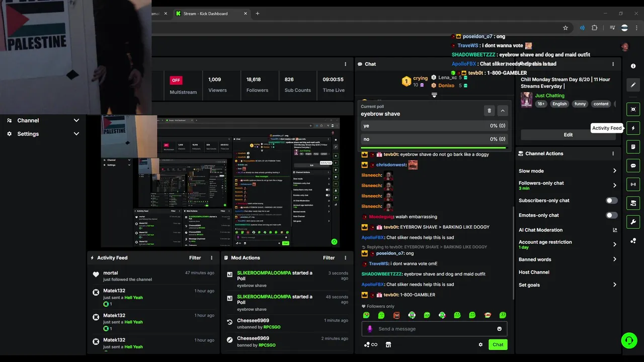The height and width of the screenshot is (362, 644).
Task: Open the Chrome three-dot menu
Action: click(636, 28)
